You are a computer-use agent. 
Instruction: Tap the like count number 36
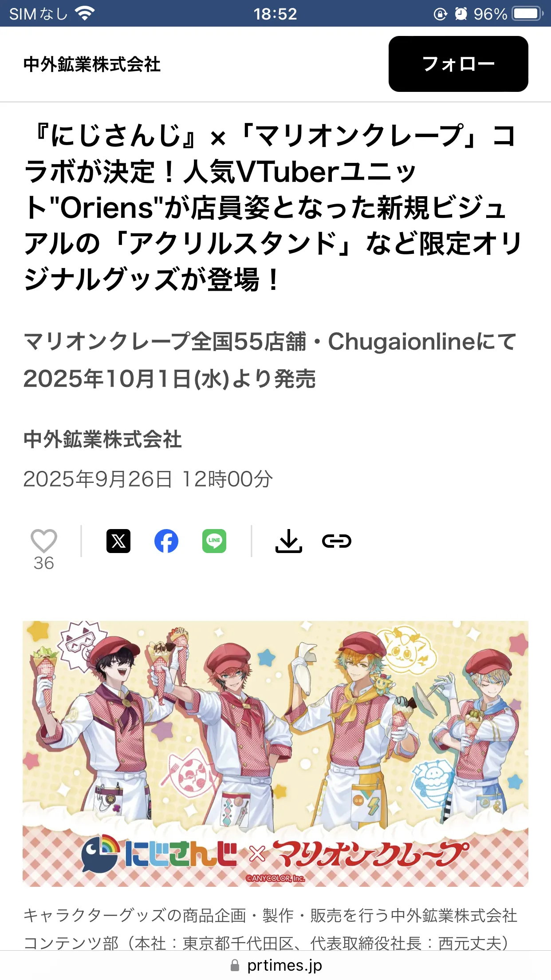coord(43,563)
